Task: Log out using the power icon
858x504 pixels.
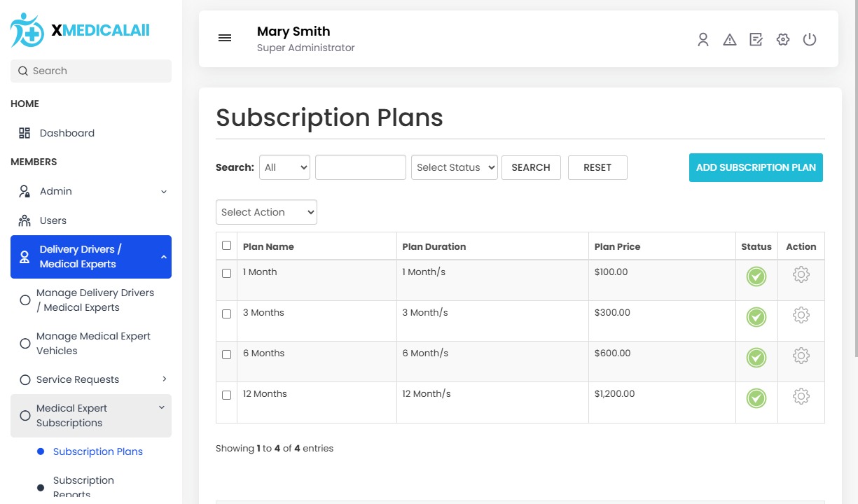Action: click(x=810, y=40)
